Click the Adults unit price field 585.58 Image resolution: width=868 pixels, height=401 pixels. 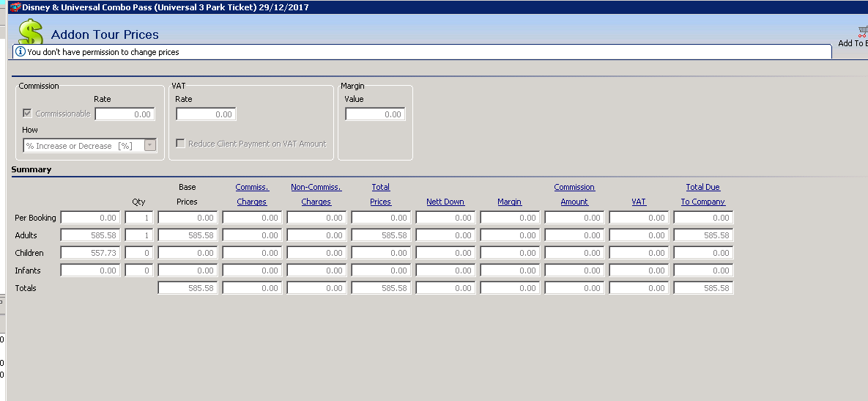point(90,235)
